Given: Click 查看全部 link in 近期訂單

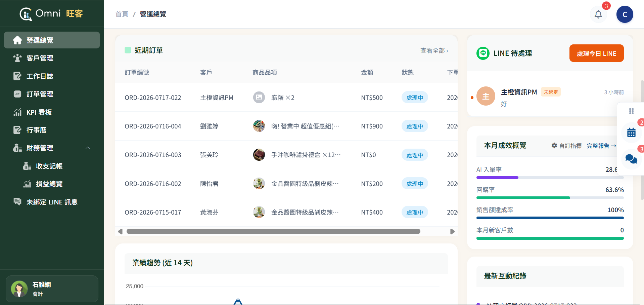Looking at the screenshot, I should 434,50.
